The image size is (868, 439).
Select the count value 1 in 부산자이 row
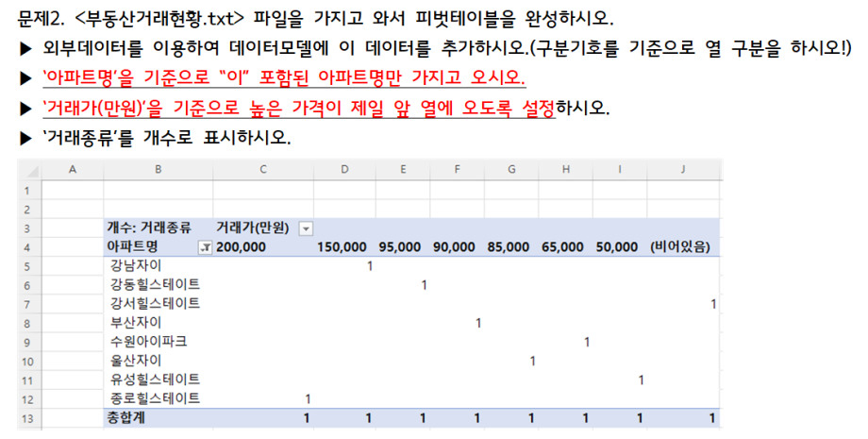[x=477, y=323]
